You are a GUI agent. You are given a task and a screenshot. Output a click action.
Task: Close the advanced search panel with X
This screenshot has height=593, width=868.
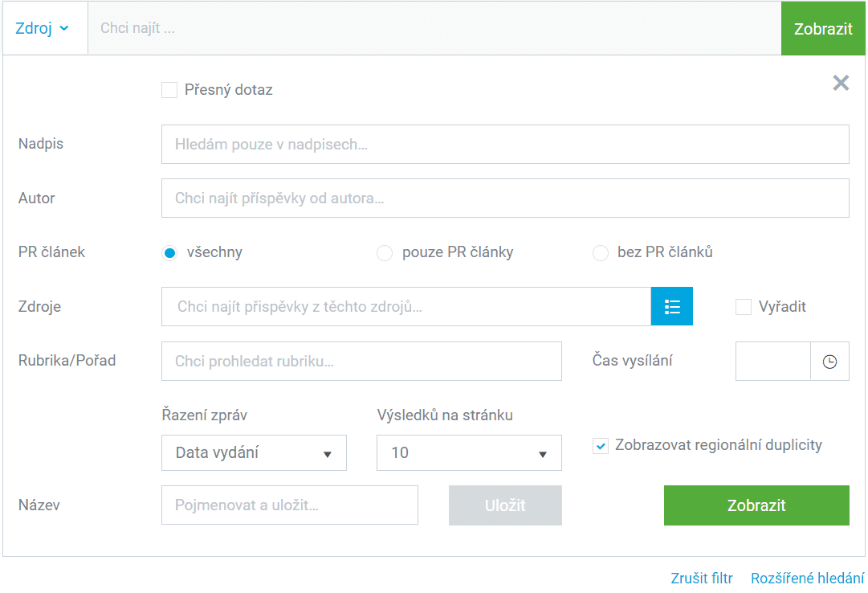(x=841, y=83)
